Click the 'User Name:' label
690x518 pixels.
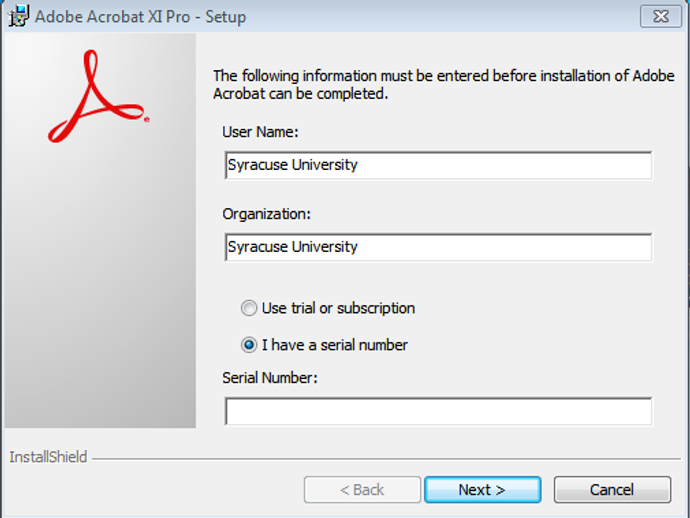[x=260, y=131]
